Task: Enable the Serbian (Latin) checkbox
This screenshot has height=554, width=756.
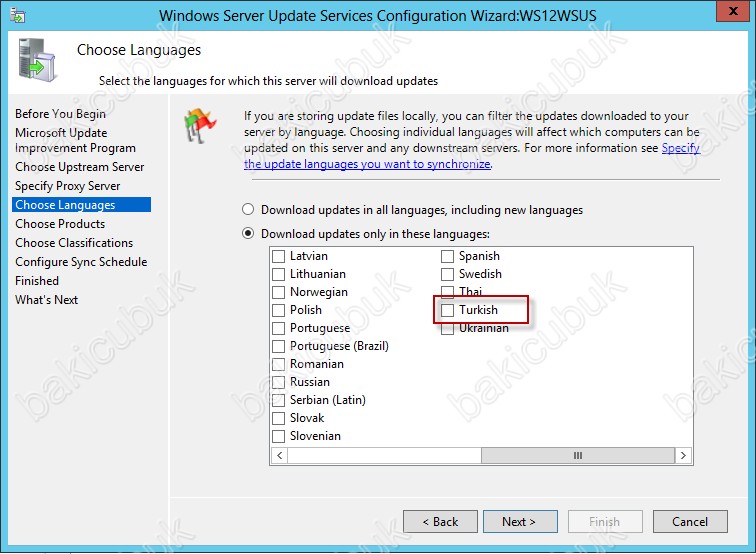Action: (x=279, y=400)
